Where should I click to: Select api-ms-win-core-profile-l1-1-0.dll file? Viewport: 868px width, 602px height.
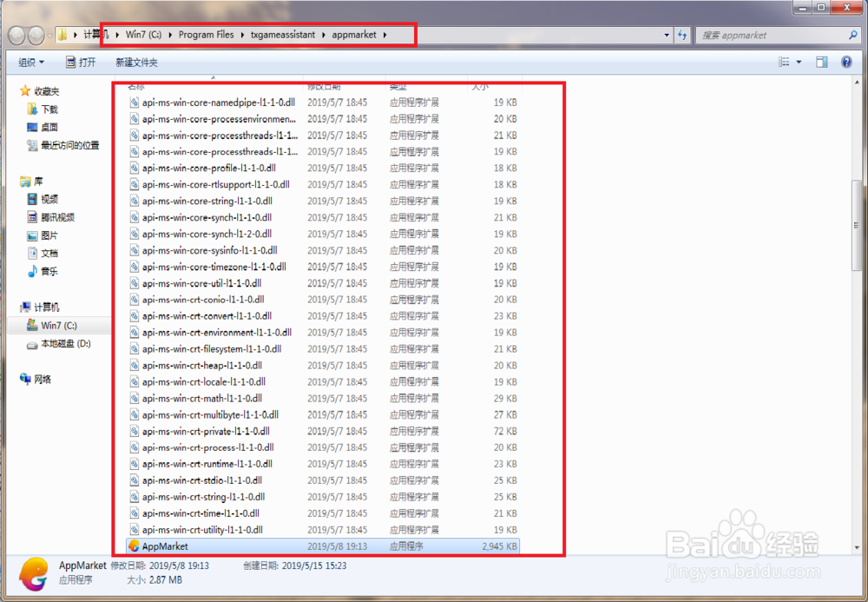click(323, 168)
